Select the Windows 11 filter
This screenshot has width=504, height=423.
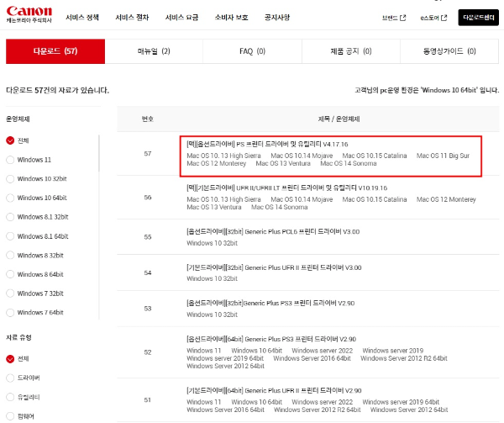[10, 160]
